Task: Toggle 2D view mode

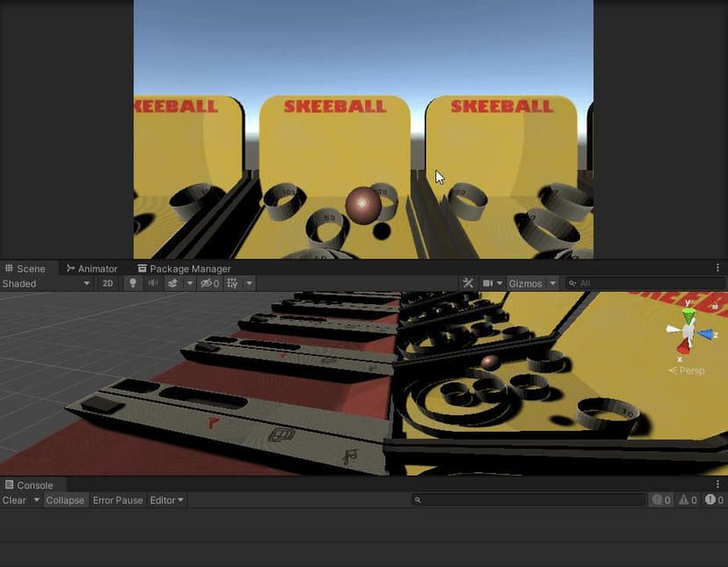Action: [x=108, y=283]
